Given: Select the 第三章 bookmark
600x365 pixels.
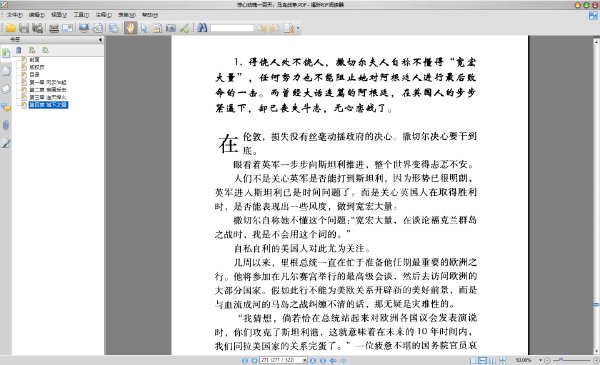Looking at the screenshot, I should (48, 97).
